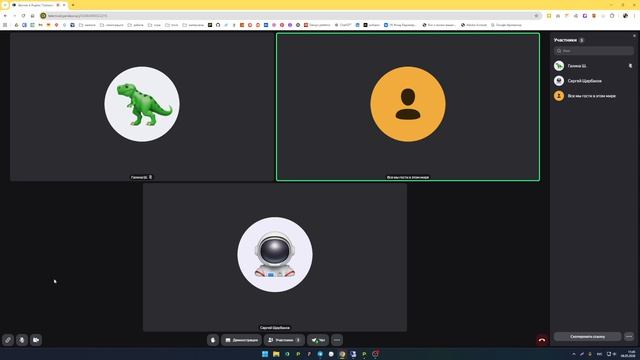Open the three-dots more options in call toolbar
Screen dimensions: 640x360
click(337, 340)
